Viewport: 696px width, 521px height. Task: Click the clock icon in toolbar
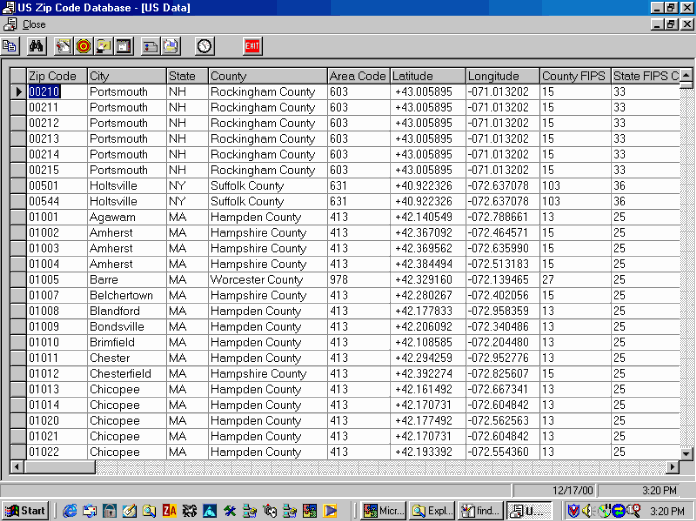pyautogui.click(x=204, y=46)
